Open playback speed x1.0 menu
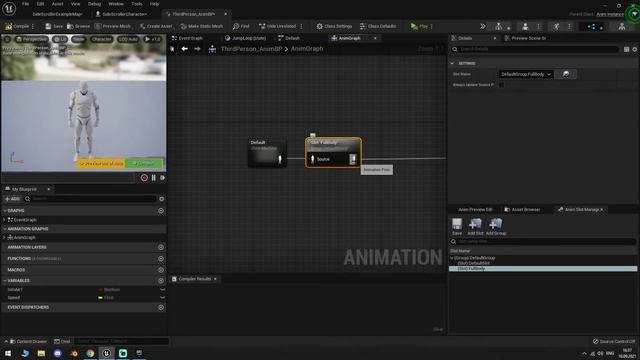 pyautogui.click(x=153, y=39)
